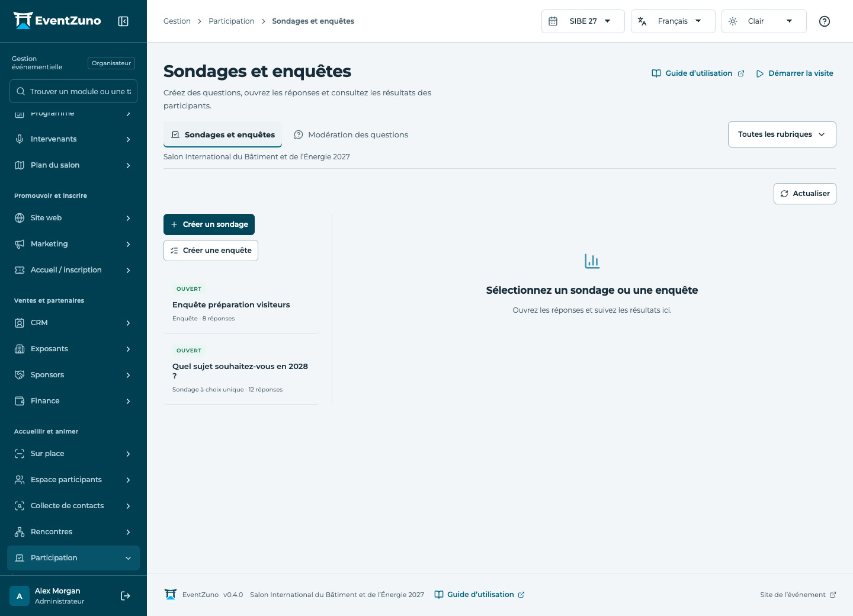The height and width of the screenshot is (616, 853).
Task: Start the tour via Démarrer la visite
Action: 795,73
